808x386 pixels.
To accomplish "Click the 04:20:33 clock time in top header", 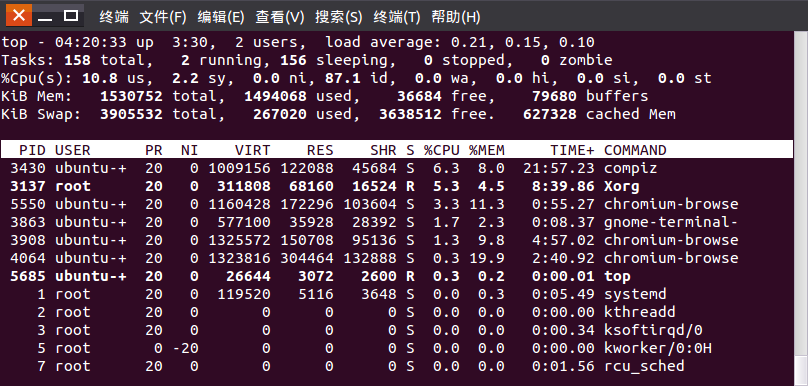I will point(91,42).
